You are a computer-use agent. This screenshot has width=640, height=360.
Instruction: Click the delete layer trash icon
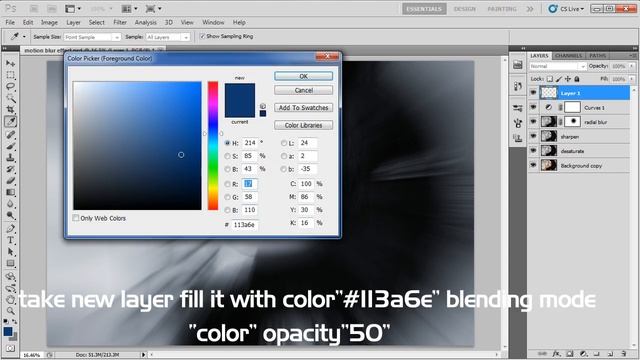[623, 354]
